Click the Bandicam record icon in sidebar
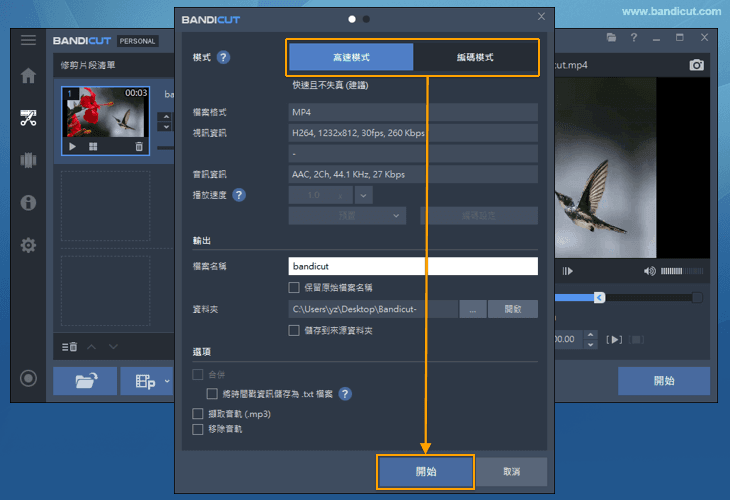730x500 pixels. pyautogui.click(x=28, y=378)
